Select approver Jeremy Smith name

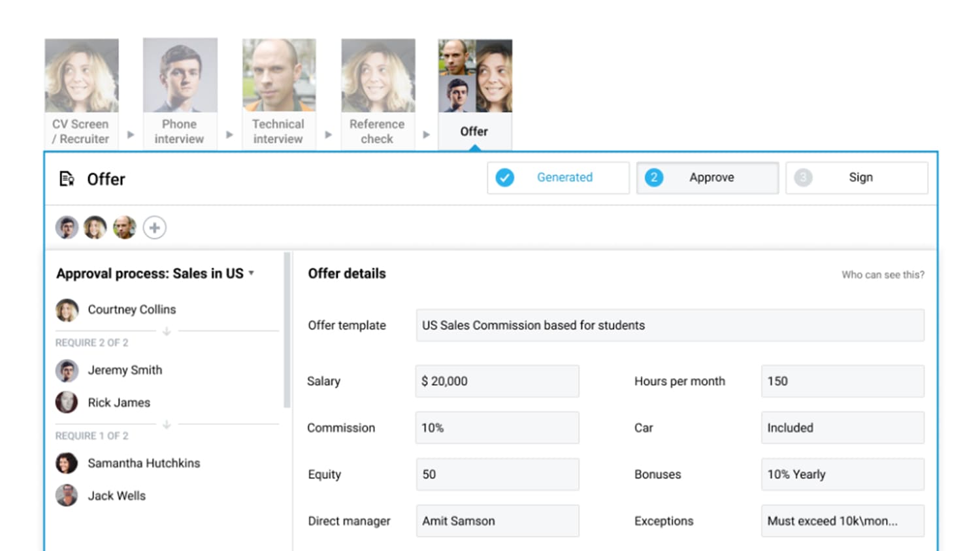point(125,370)
